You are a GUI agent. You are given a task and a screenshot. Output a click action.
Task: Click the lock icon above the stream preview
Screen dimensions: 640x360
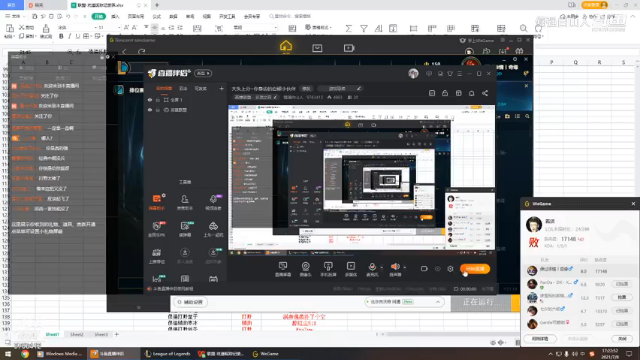tap(445, 93)
